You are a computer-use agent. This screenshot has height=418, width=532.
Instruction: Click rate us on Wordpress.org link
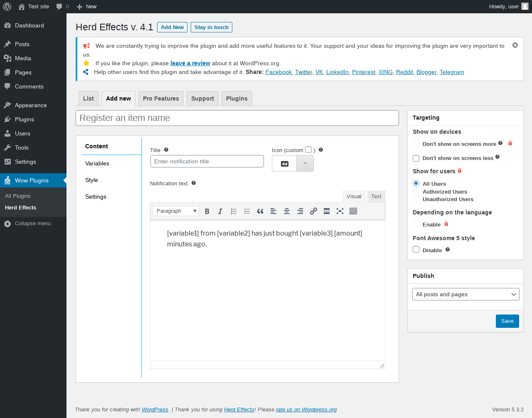coord(306,409)
